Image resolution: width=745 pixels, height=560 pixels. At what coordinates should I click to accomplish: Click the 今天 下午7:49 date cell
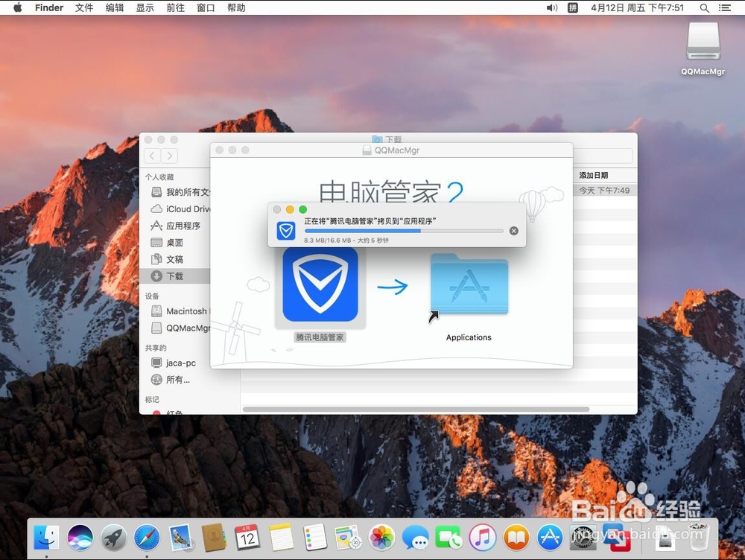(604, 191)
